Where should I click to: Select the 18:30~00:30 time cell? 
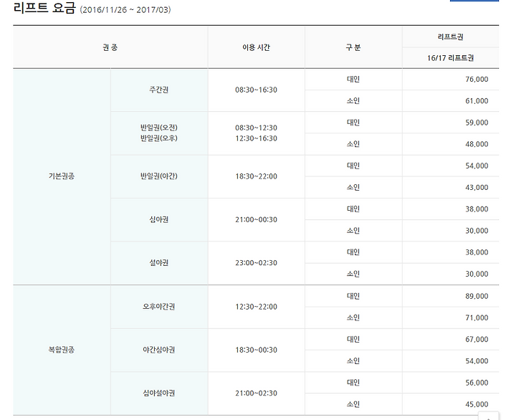(x=256, y=350)
